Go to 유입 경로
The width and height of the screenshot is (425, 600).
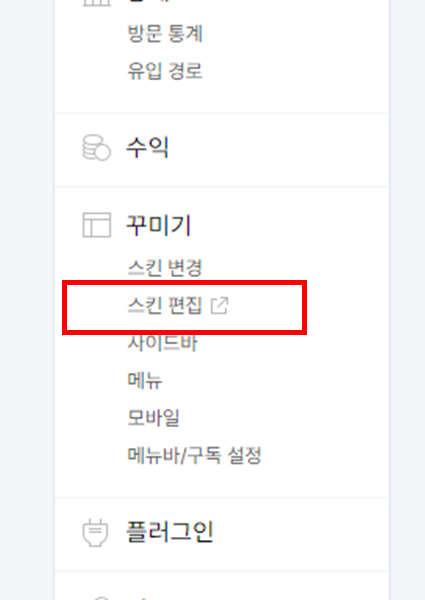point(164,71)
